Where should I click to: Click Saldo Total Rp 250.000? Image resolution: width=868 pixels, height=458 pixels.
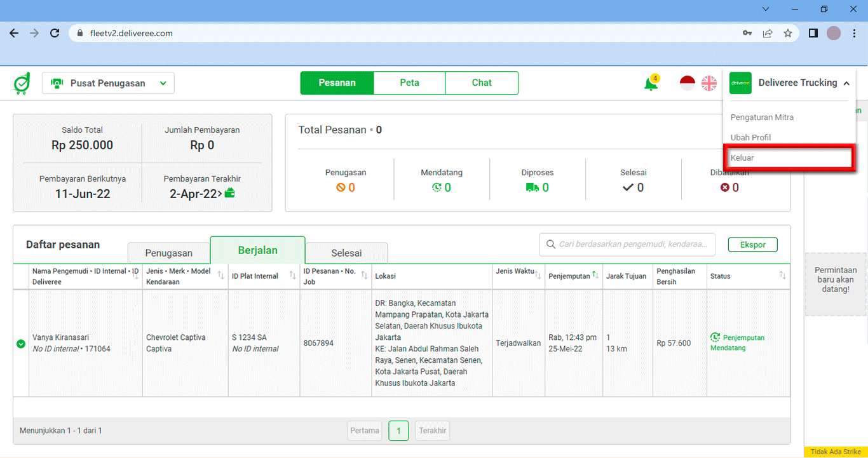82,139
